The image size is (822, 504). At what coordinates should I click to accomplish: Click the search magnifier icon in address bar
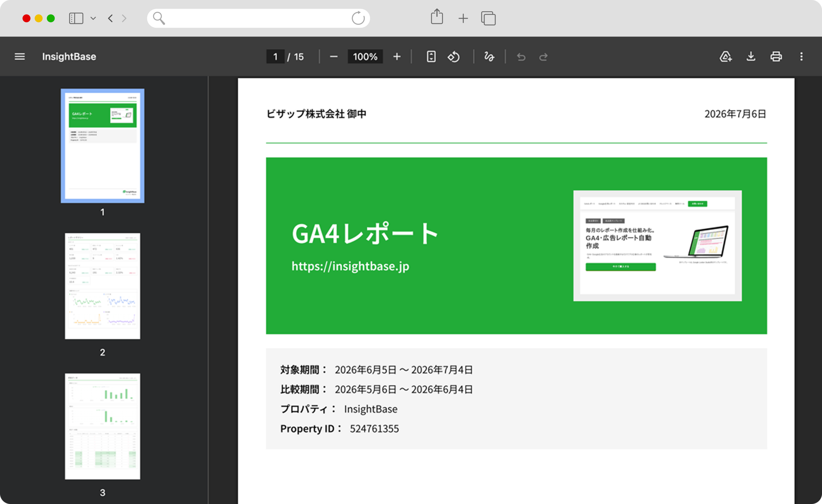(x=159, y=18)
